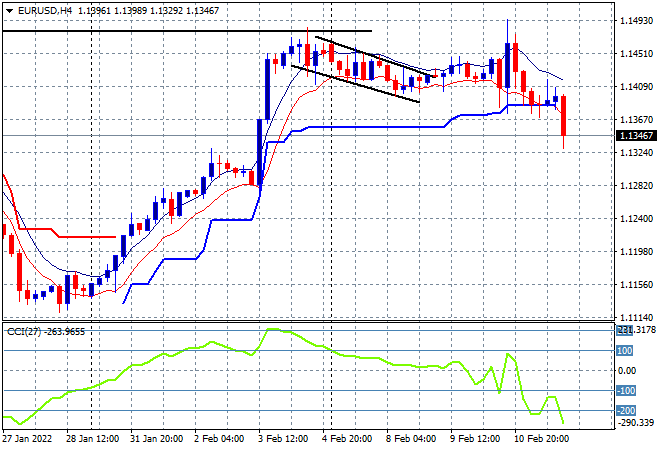Click the 9 Feb 12:00 time label

pyautogui.click(x=475, y=439)
